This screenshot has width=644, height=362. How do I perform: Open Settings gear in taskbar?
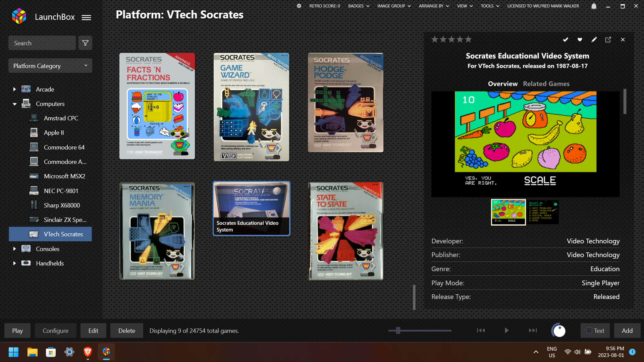tap(69, 352)
